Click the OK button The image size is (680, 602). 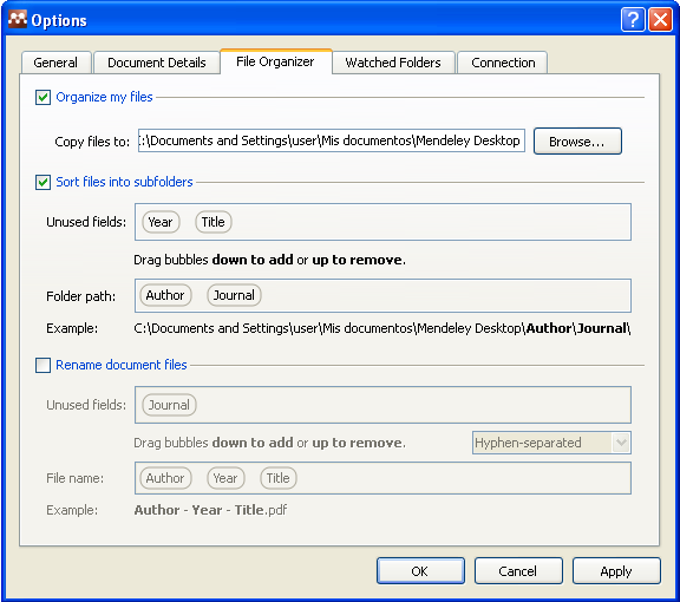(x=420, y=571)
